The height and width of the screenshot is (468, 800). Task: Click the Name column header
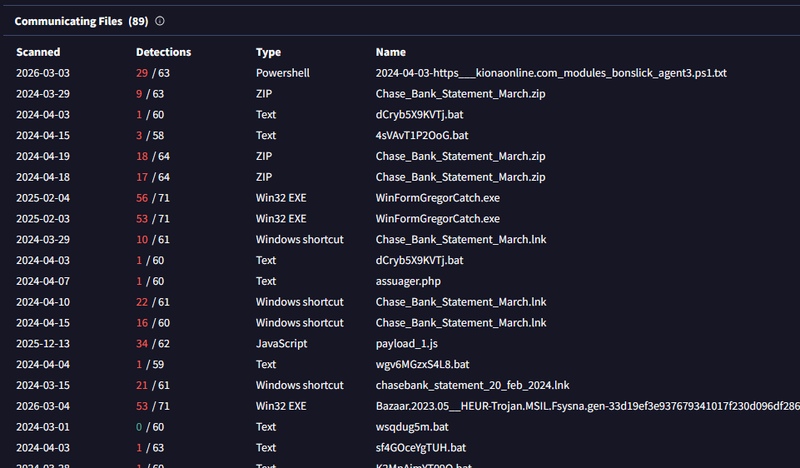tap(391, 52)
